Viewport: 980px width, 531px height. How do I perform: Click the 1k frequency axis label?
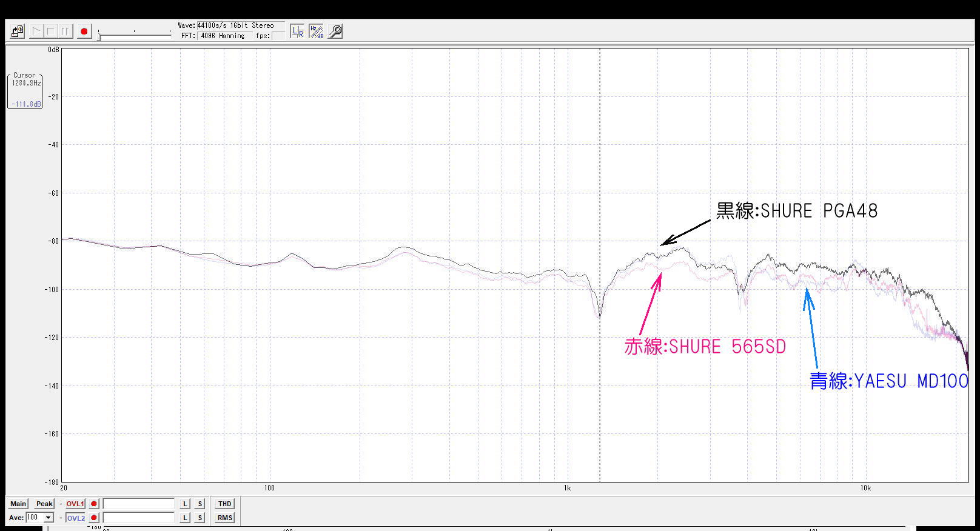click(567, 488)
